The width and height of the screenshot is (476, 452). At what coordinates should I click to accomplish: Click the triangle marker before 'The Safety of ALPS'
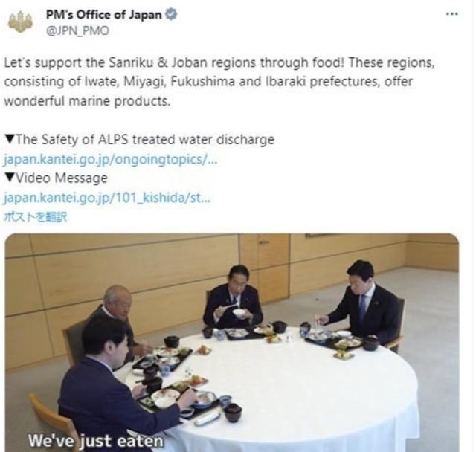click(x=10, y=139)
